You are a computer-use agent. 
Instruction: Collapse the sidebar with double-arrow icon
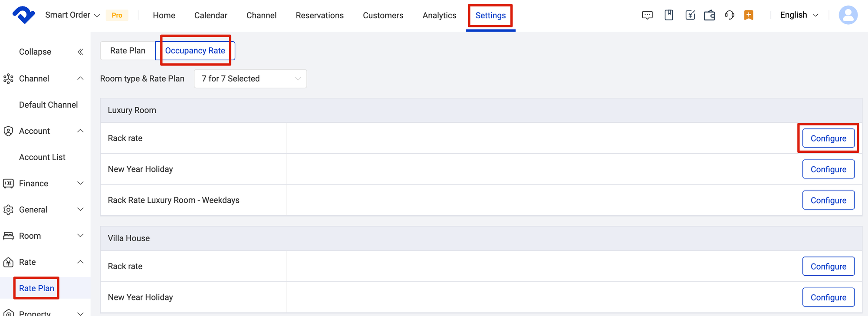click(x=80, y=52)
